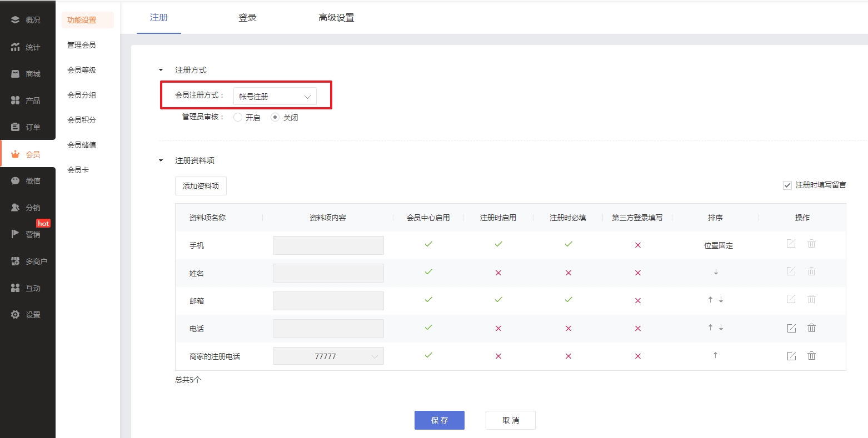The width and height of the screenshot is (868, 438).
Task: Toggle 会员中心启用 for 姓名 row
Action: coord(428,272)
